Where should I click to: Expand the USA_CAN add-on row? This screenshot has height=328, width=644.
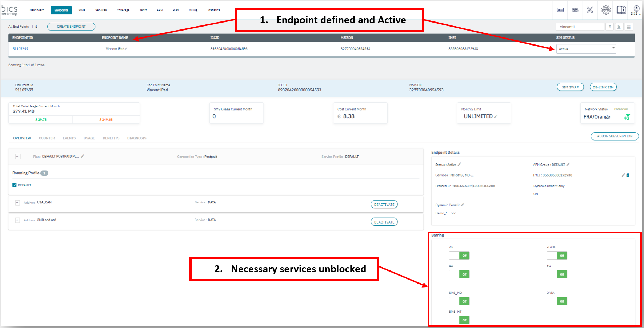pyautogui.click(x=17, y=203)
